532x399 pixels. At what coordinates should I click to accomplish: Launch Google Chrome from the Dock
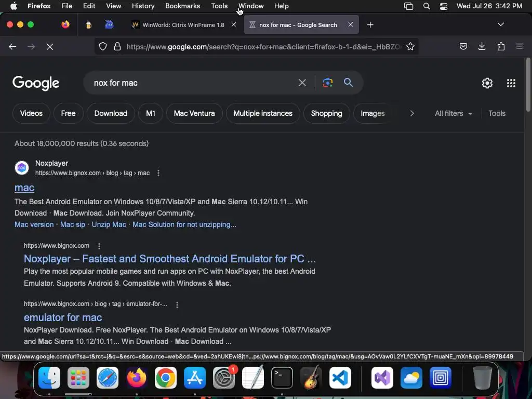coord(166,378)
